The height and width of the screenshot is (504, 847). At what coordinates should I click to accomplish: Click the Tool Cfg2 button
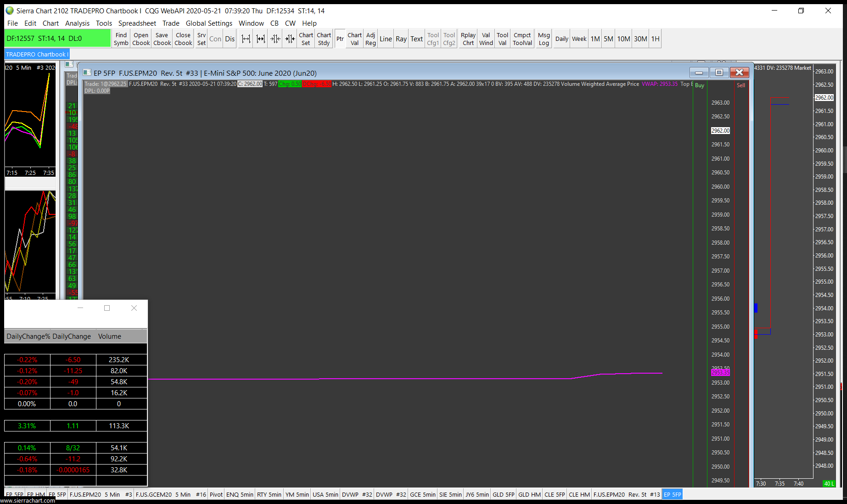(x=449, y=39)
